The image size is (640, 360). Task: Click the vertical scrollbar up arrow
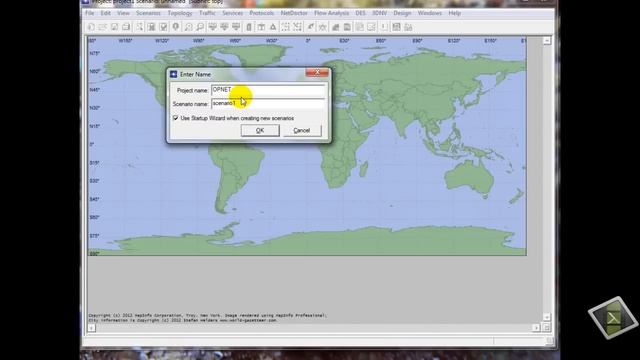(547, 40)
